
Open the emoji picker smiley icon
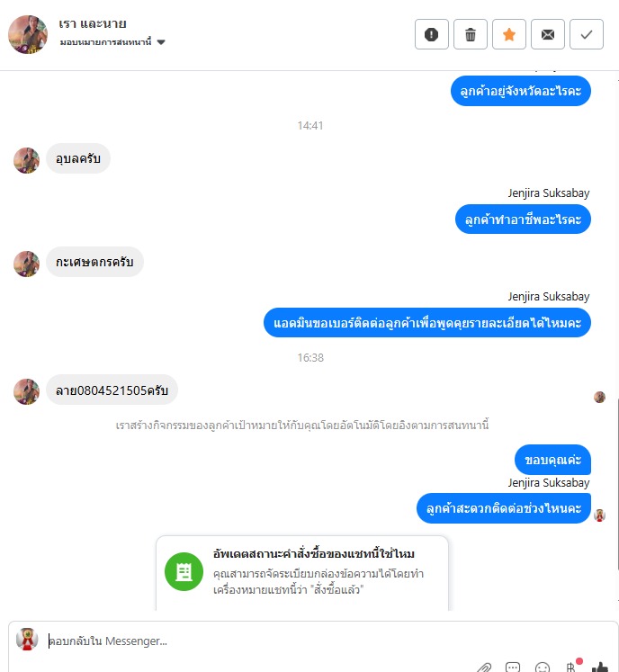coord(542,667)
